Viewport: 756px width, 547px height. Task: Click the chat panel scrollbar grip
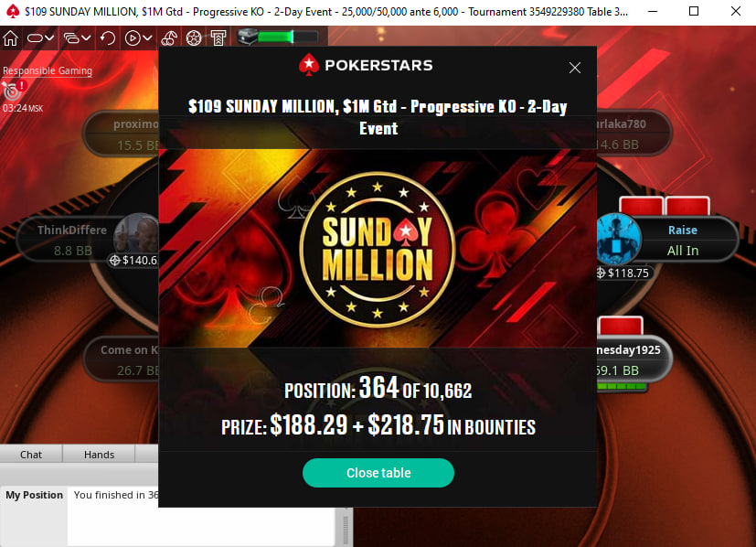click(346, 531)
